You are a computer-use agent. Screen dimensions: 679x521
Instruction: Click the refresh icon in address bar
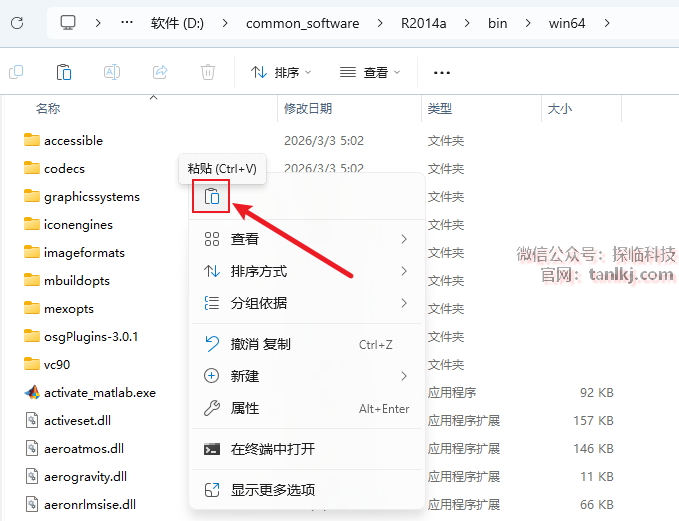[17, 23]
